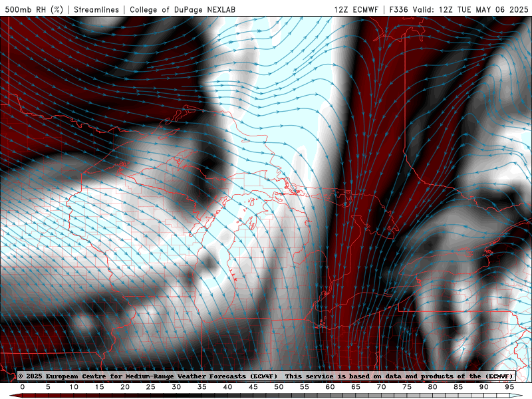The image size is (532, 399).
Task: Select the "Streamlines" label in header
Action: point(96,9)
